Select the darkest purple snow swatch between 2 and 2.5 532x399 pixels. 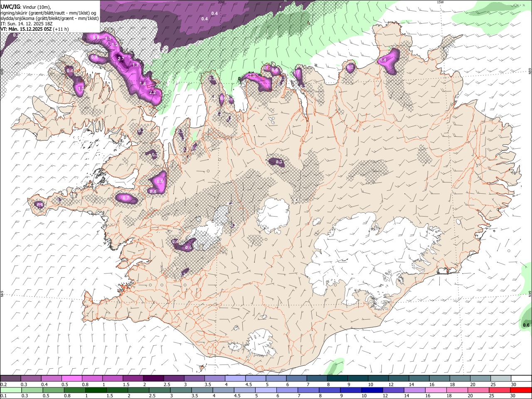tap(153, 379)
